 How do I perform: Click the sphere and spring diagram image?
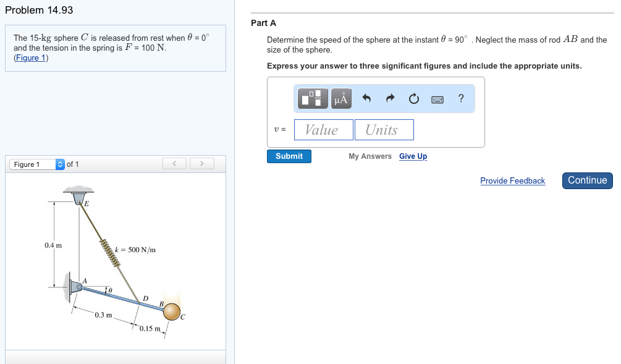click(x=115, y=263)
